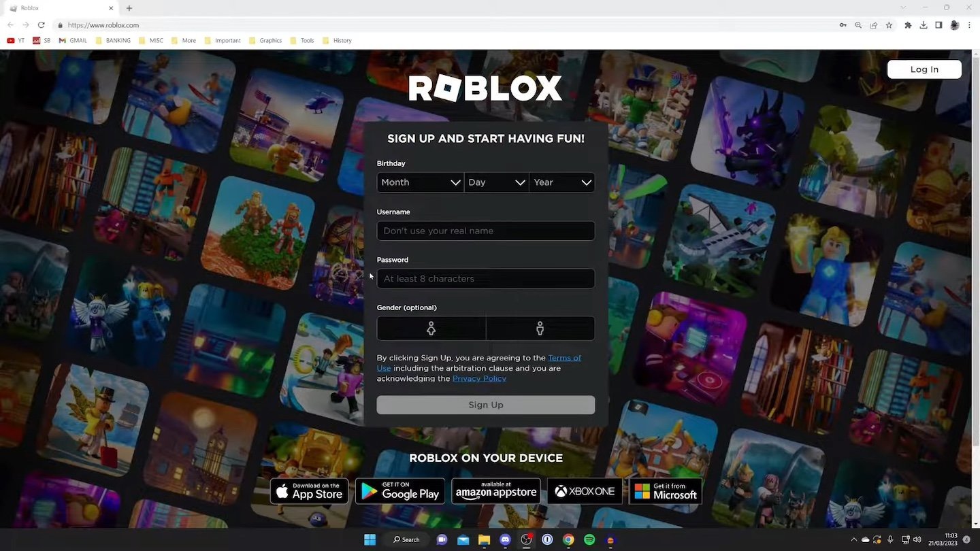The height and width of the screenshot is (551, 980).
Task: Select the female gender icon button
Action: 431,329
